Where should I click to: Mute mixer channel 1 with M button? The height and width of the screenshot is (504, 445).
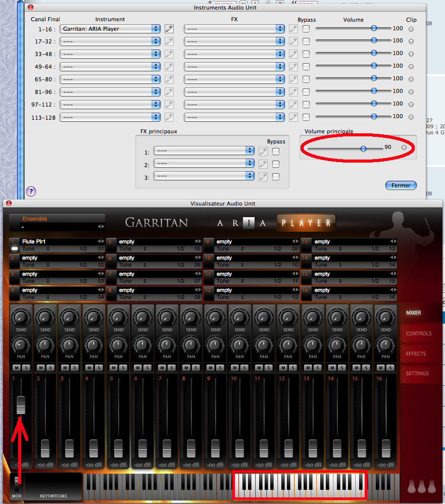pyautogui.click(x=16, y=367)
